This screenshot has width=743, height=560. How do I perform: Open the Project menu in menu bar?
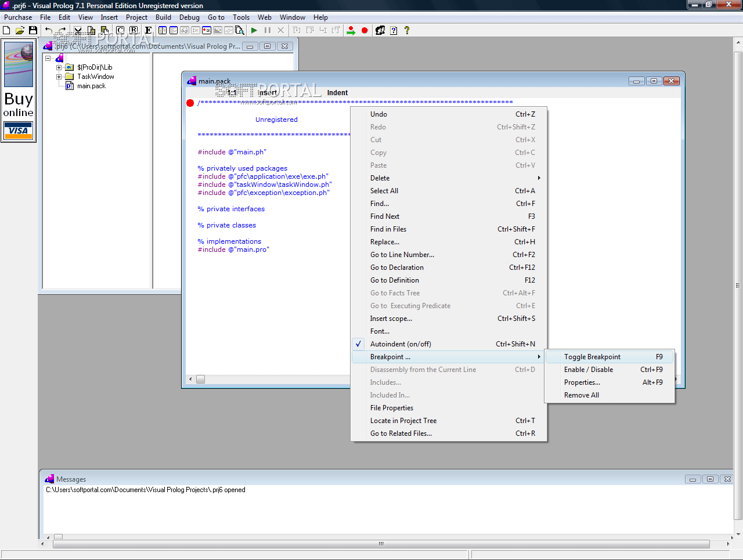(136, 17)
